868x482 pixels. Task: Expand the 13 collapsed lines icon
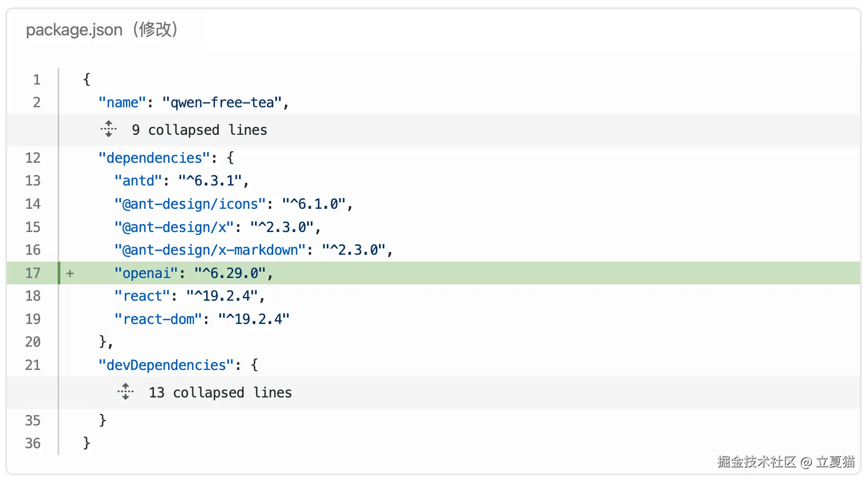tap(125, 392)
